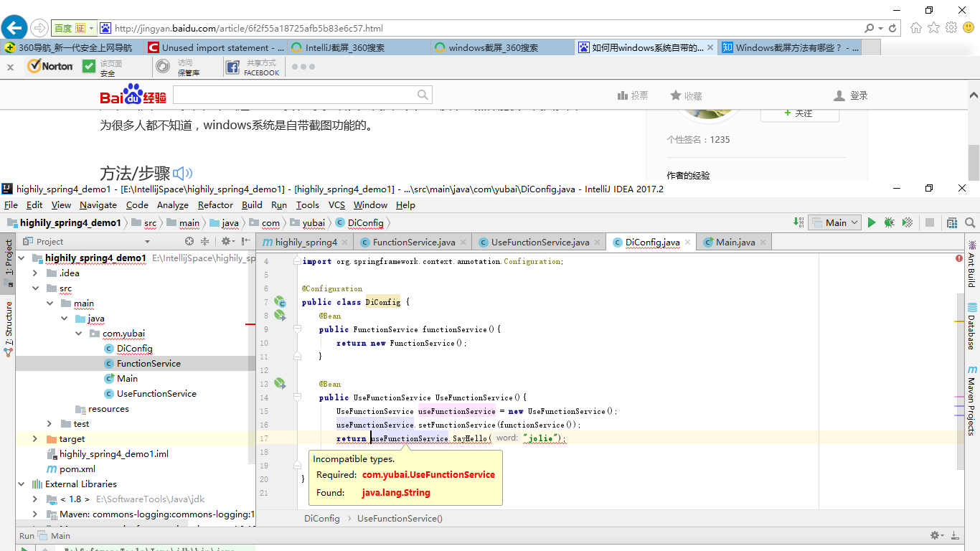Click Baidu Jingyan logo

[133, 95]
